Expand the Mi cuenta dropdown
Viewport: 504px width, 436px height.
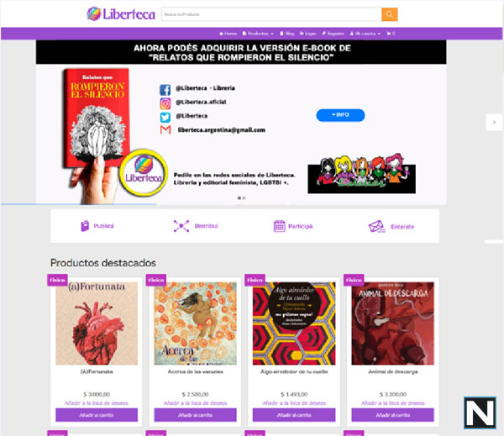pyautogui.click(x=365, y=34)
